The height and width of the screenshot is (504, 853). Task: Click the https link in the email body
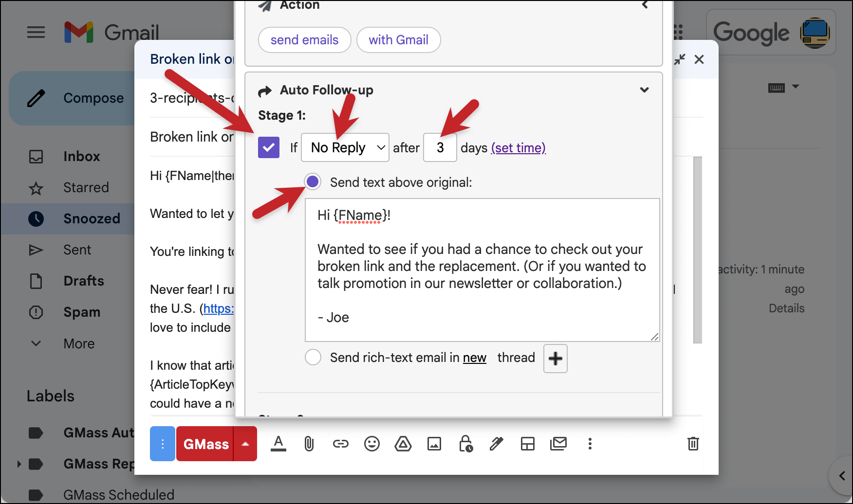(219, 308)
